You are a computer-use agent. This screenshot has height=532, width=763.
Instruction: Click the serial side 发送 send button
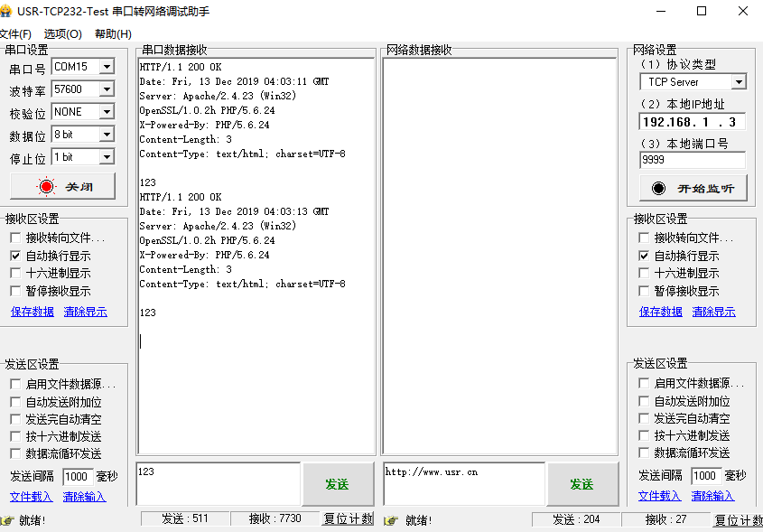337,484
